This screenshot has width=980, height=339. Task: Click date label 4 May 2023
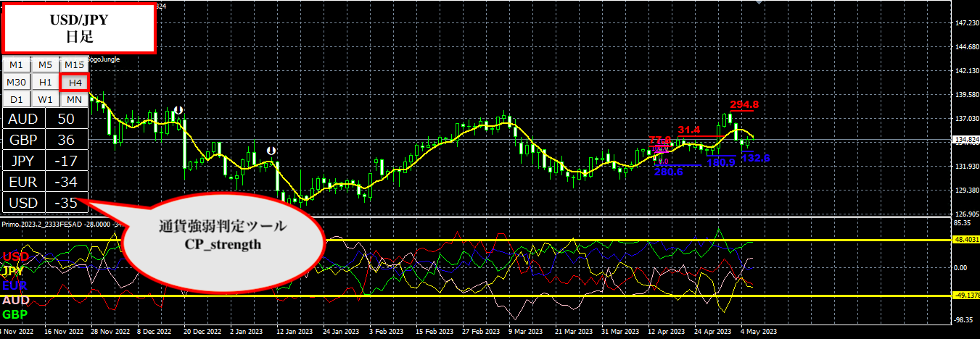[x=759, y=332]
